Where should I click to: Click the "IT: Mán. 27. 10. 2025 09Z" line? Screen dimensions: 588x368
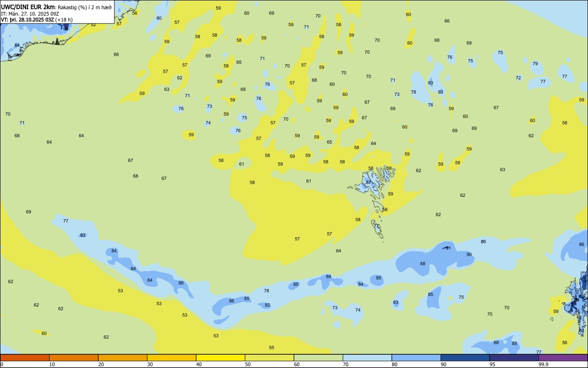(30, 13)
